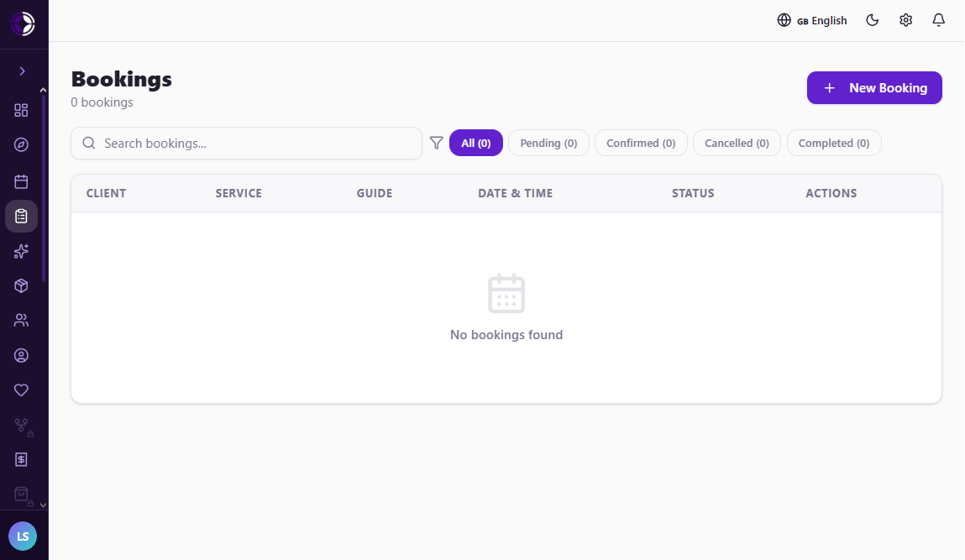Click the CLIENT column header
Image resolution: width=965 pixels, height=560 pixels.
(x=106, y=193)
